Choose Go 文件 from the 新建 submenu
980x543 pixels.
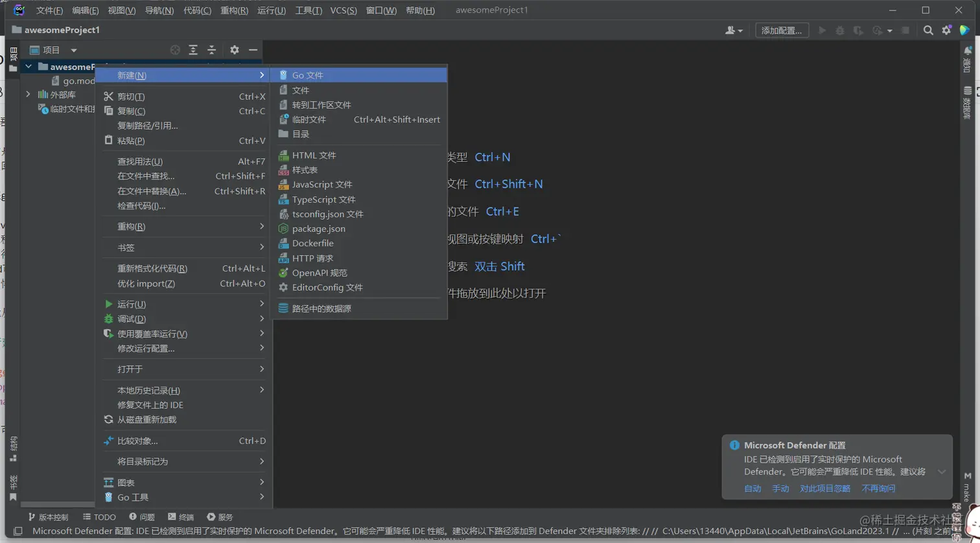tap(360, 75)
